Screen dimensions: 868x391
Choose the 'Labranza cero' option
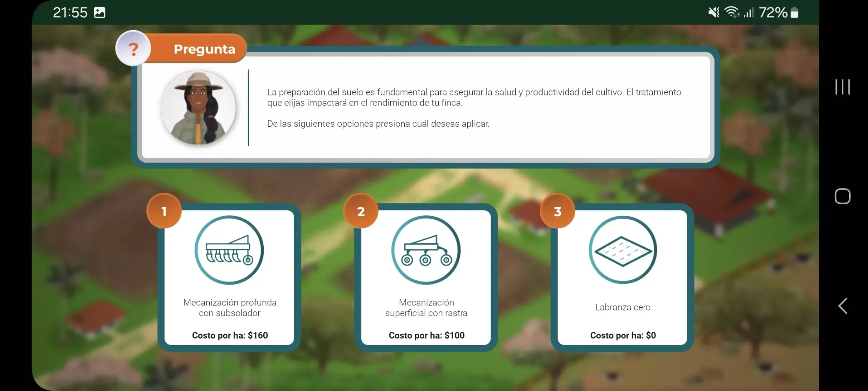(623, 307)
